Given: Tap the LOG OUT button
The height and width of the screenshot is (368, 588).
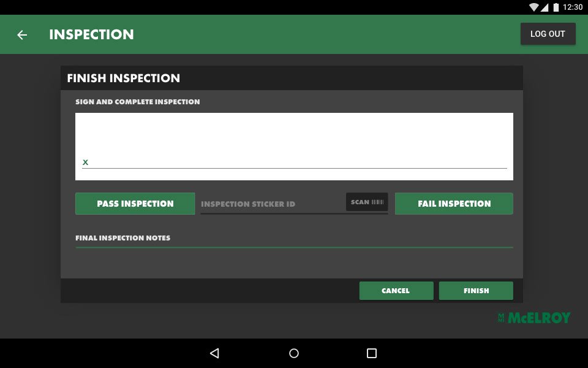Looking at the screenshot, I should tap(548, 34).
